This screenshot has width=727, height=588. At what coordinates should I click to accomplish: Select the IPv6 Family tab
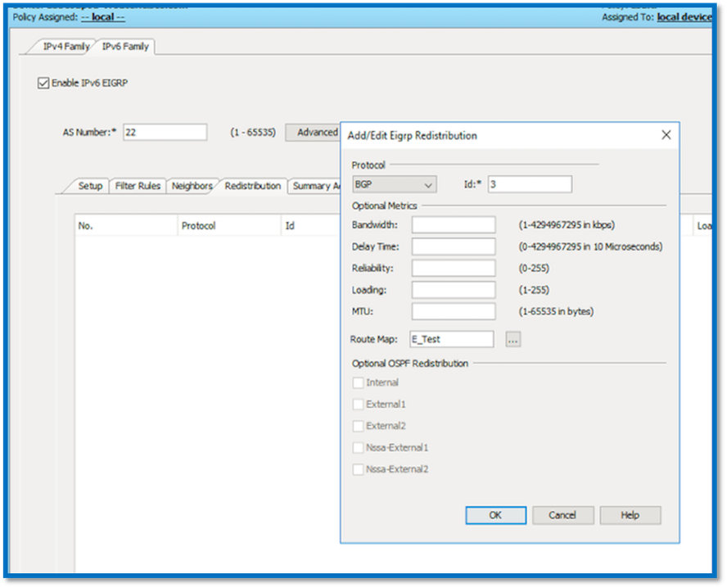click(125, 47)
